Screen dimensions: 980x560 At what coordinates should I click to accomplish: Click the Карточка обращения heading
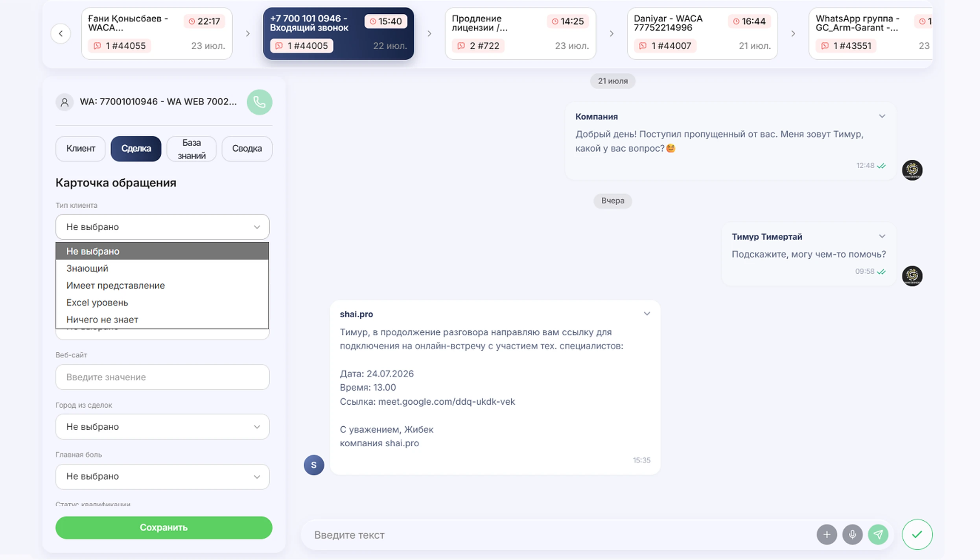pyautogui.click(x=116, y=183)
